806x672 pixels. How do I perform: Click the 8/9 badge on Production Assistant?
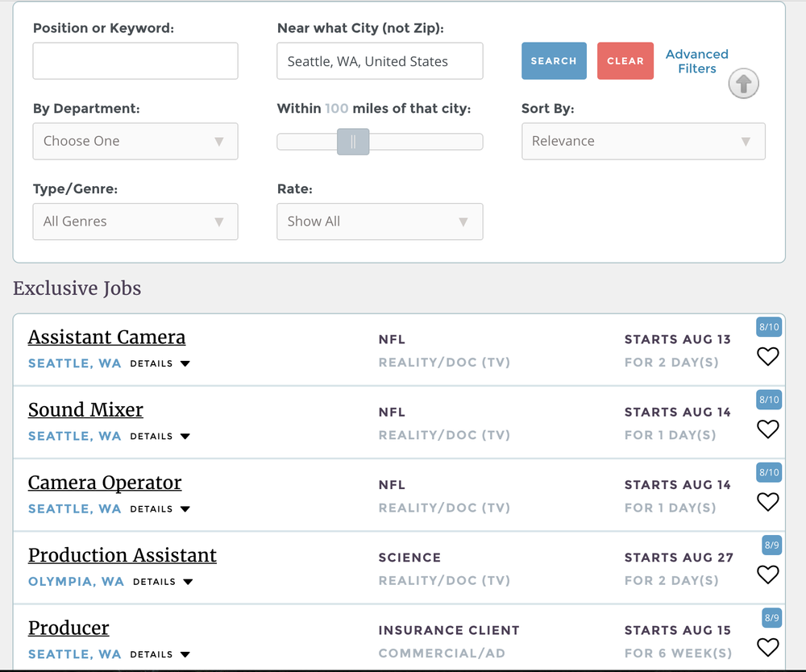771,545
